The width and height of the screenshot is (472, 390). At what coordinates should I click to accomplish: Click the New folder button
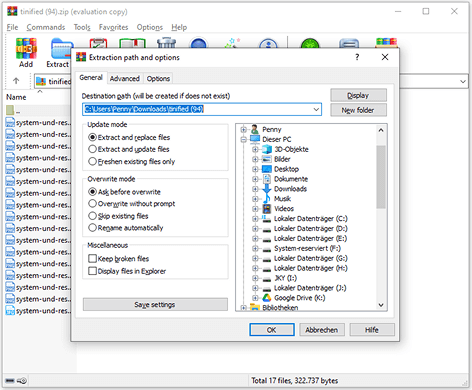point(358,110)
